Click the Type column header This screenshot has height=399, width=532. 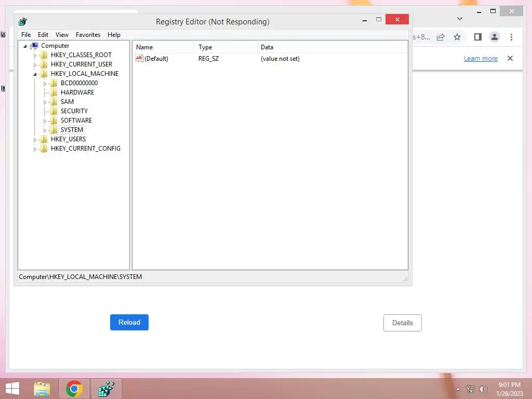[225, 47]
